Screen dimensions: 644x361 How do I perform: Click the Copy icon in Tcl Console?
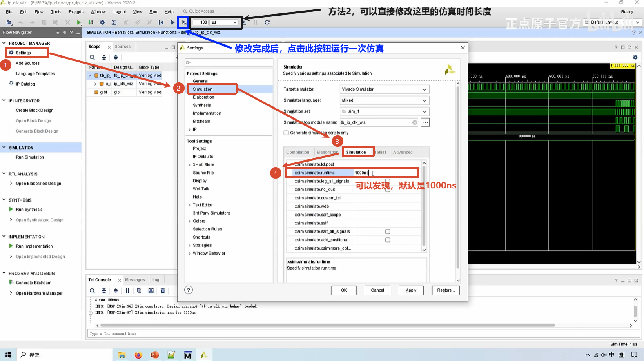coord(139,291)
